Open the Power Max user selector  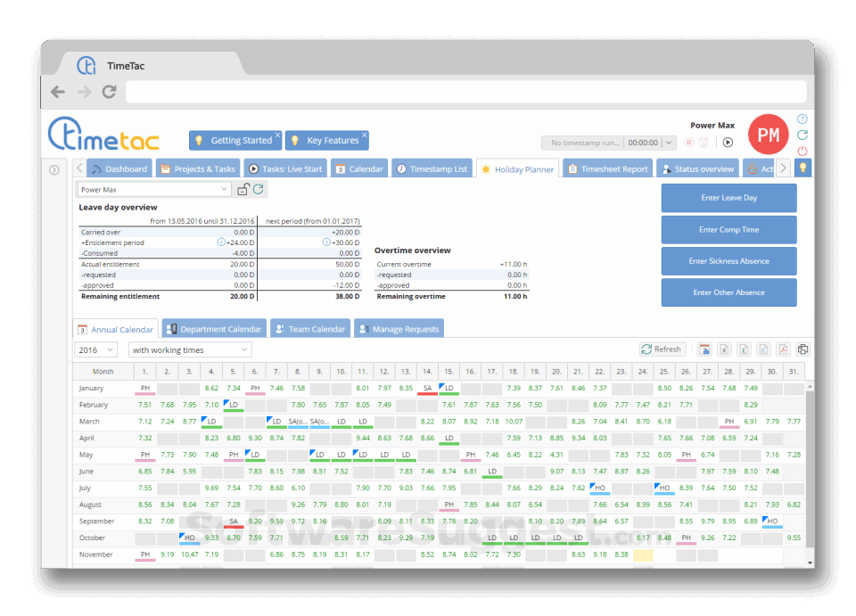coord(152,189)
